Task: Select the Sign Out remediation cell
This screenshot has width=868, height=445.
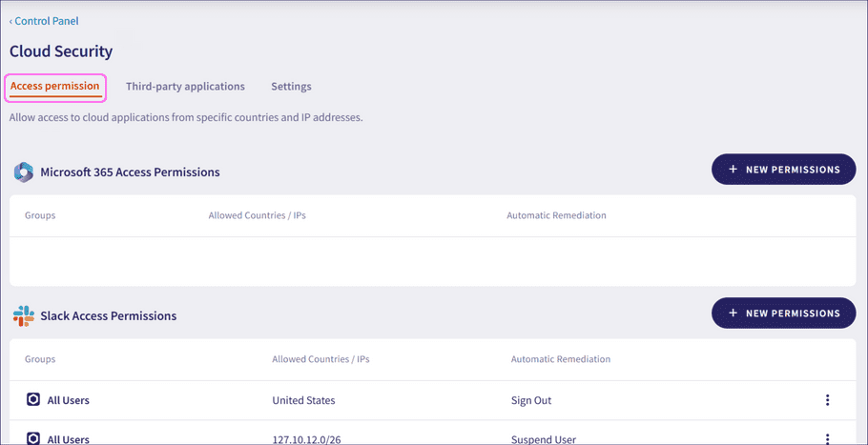Action: pyautogui.click(x=531, y=400)
